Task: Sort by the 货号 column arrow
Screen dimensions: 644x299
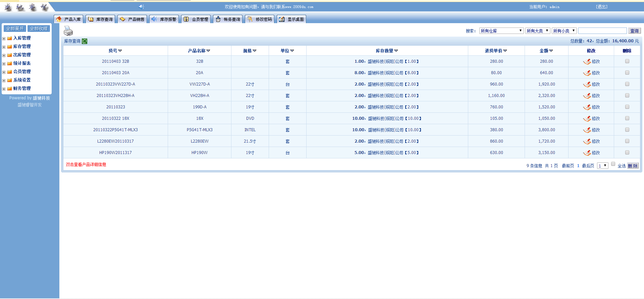Action: tap(120, 51)
